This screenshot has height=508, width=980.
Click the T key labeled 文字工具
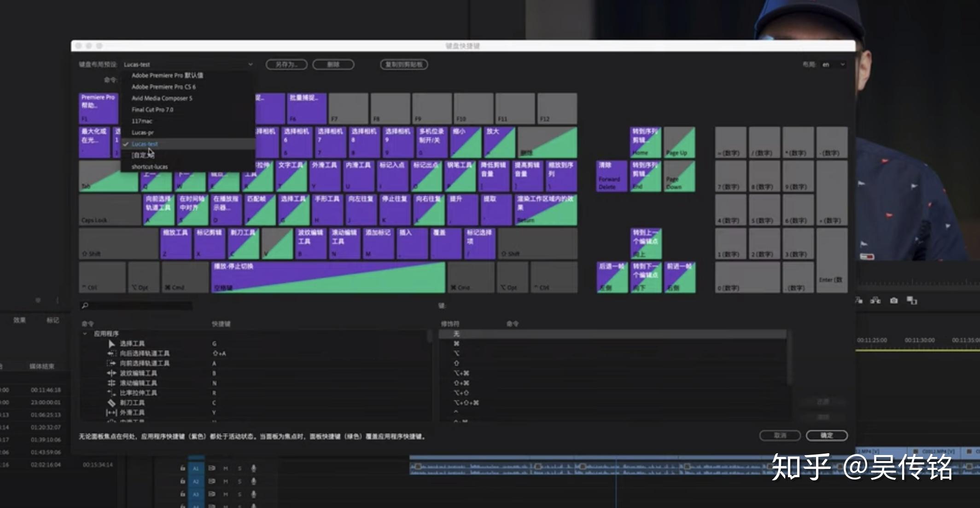292,176
